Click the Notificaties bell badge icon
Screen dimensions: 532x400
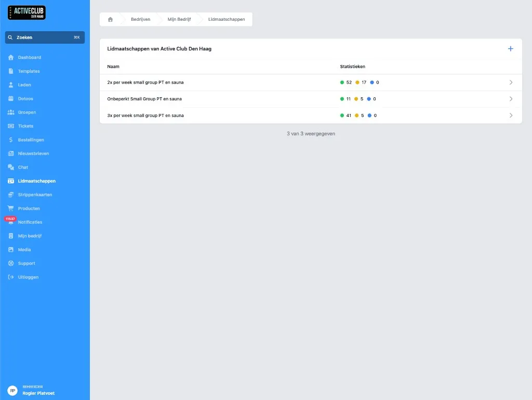[10, 221]
